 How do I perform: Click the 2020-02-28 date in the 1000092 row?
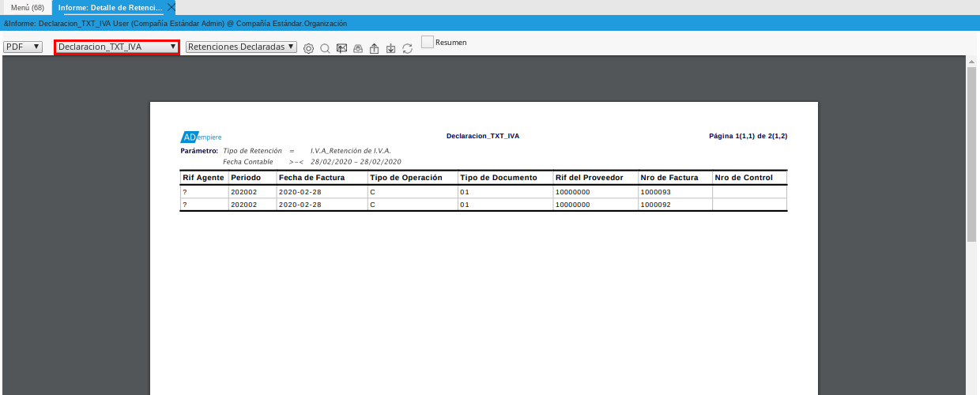pyautogui.click(x=300, y=204)
